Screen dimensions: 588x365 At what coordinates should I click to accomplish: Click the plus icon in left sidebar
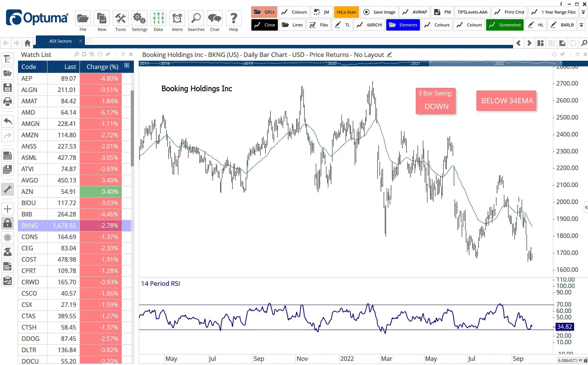tap(8, 209)
